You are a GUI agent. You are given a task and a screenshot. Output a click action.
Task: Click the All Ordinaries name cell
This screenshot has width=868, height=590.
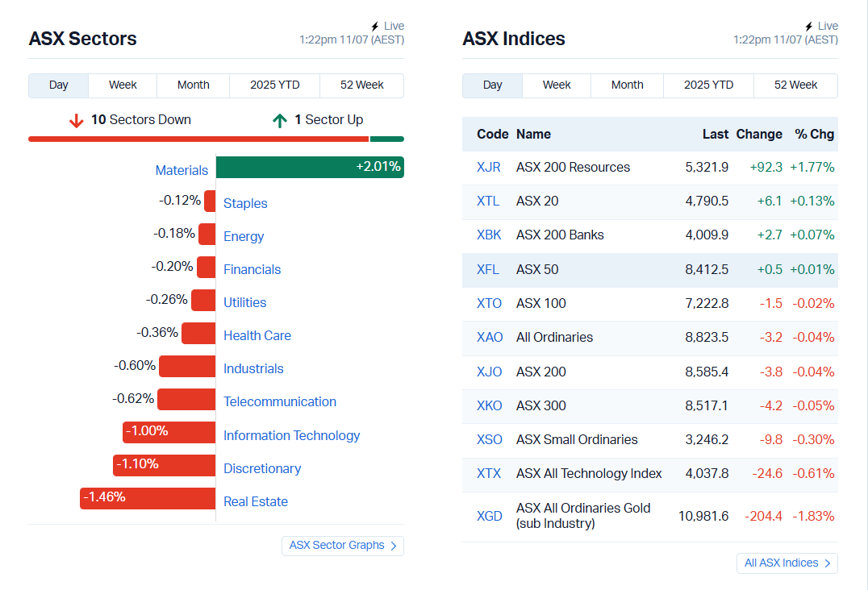point(554,337)
